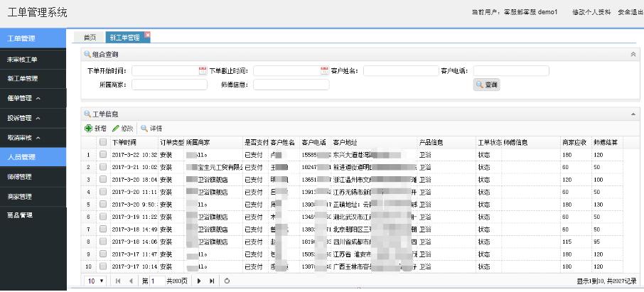This screenshot has width=644, height=292.
Task: Click the 2017-3-20 9:50 order time cell
Action: 134,204
